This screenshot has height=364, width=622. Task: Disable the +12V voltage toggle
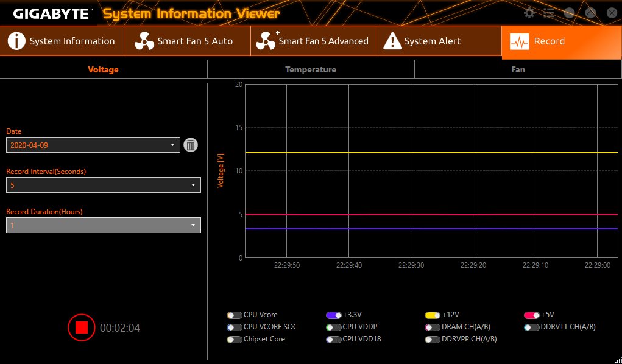[433, 315]
